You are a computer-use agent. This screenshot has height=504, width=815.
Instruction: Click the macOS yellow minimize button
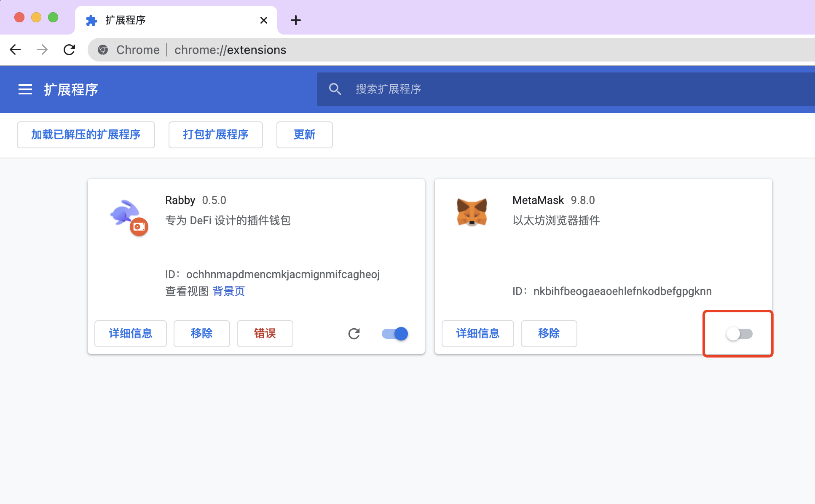click(36, 17)
